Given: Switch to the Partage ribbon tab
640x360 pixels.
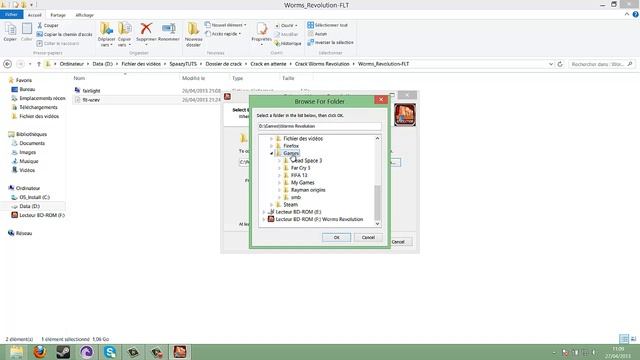Looking at the screenshot, I should [x=58, y=15].
